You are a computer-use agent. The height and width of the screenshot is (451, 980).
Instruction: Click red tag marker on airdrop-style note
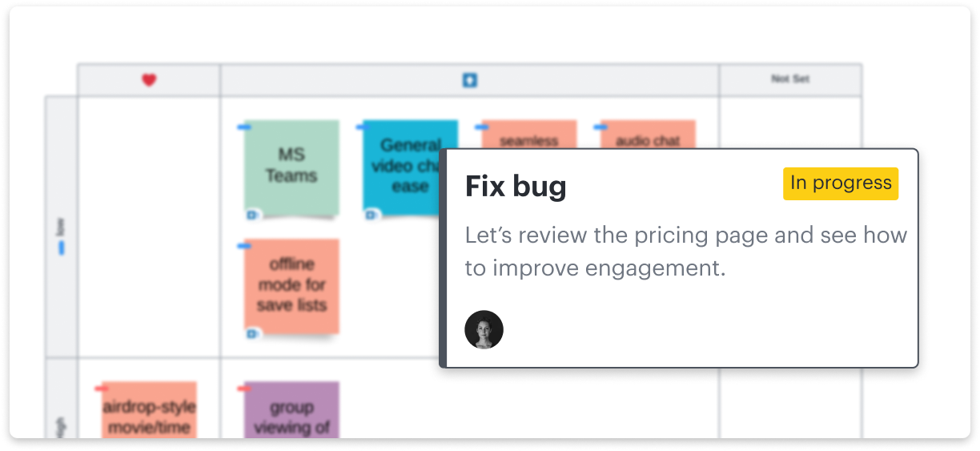102,389
